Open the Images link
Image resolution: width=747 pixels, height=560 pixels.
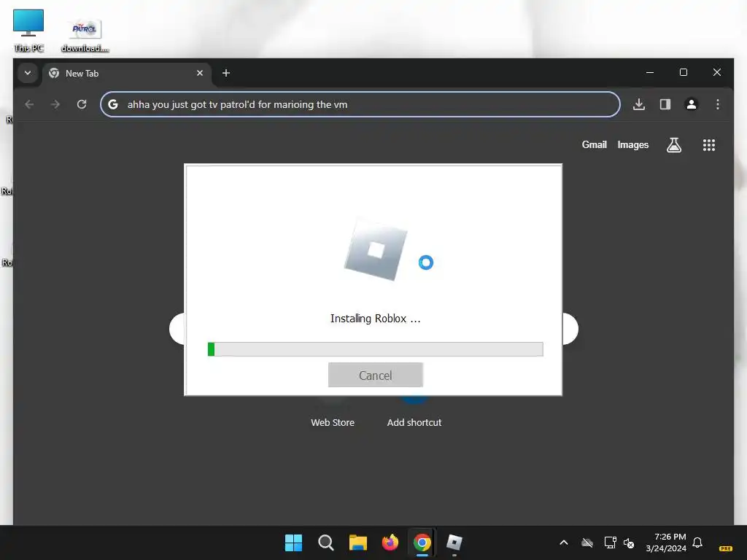(x=632, y=145)
